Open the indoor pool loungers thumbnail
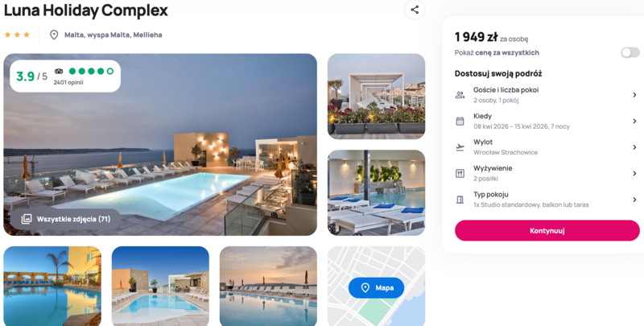This screenshot has width=644, height=326. point(376,192)
